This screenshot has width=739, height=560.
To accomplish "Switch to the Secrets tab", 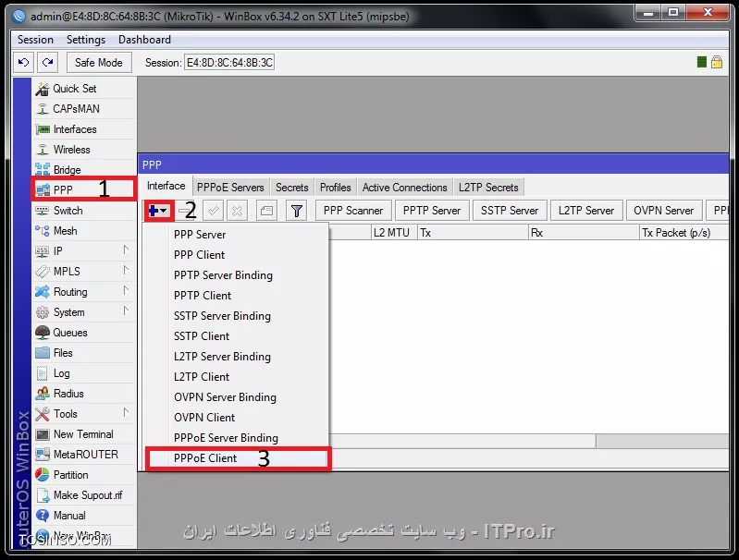I will point(291,188).
